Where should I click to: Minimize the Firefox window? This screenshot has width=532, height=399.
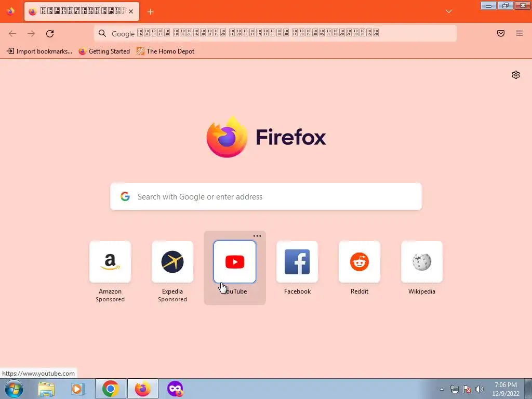pos(488,5)
